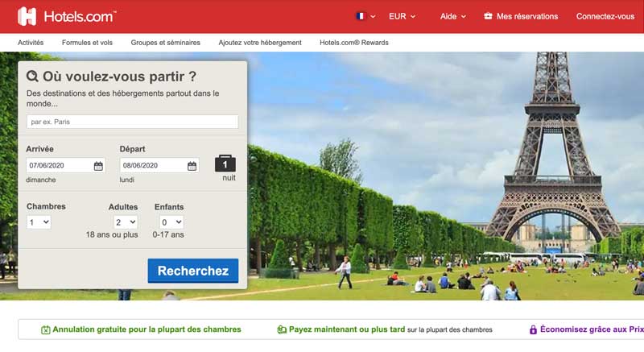Open Hotels.com® Rewards
The width and height of the screenshot is (644, 352).
coord(354,43)
